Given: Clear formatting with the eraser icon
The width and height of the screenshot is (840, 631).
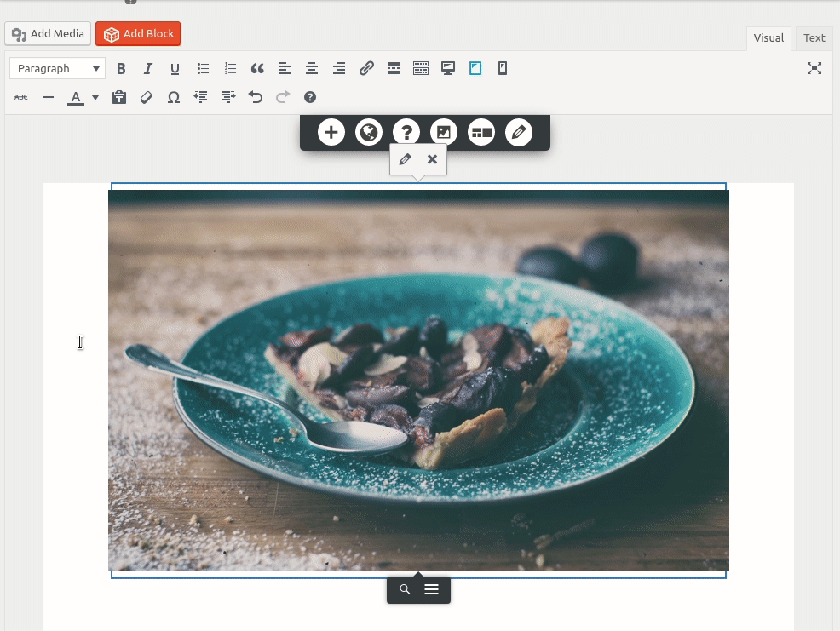Looking at the screenshot, I should click(x=146, y=97).
